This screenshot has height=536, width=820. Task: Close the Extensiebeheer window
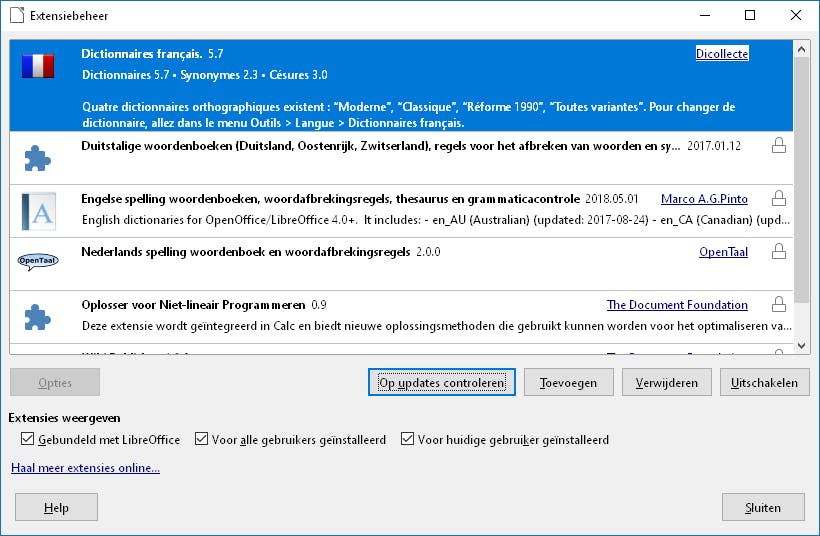(x=795, y=15)
